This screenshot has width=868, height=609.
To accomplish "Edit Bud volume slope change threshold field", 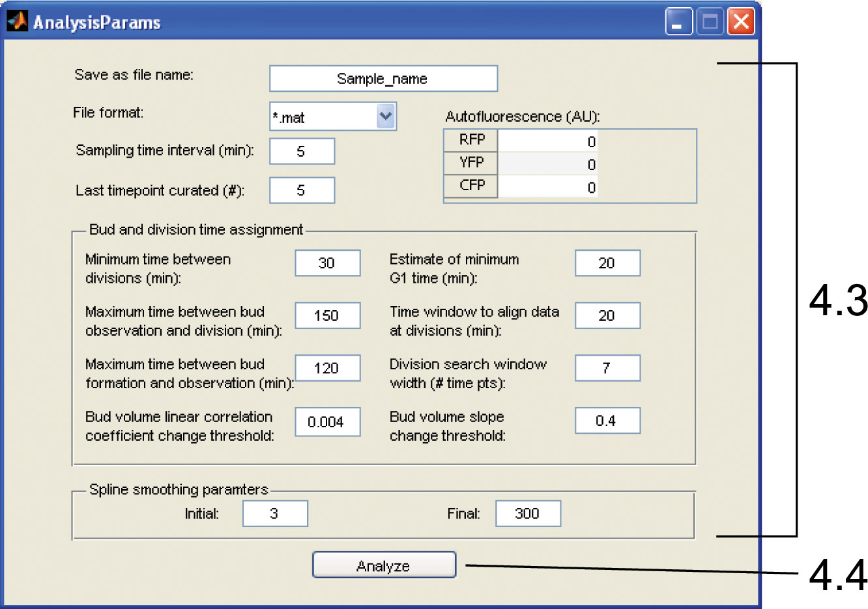I will pos(607,421).
